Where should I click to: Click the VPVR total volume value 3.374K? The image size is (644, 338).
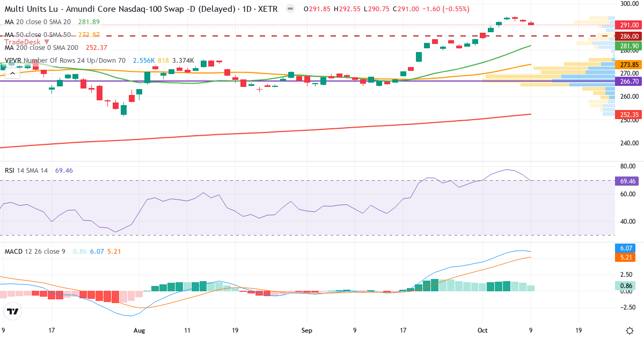pos(183,60)
